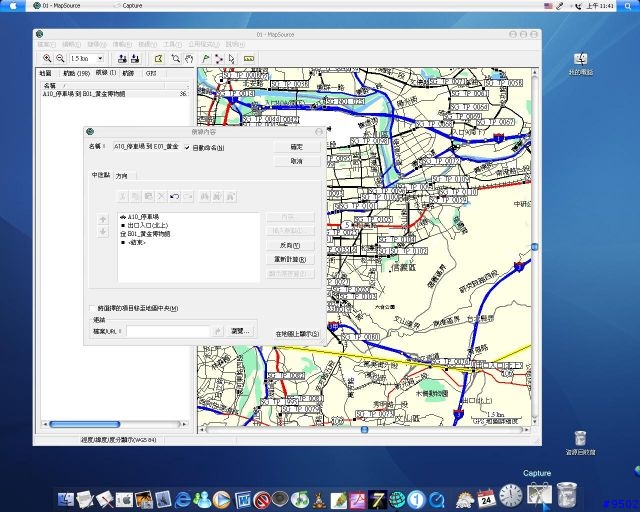The width and height of the screenshot is (640, 512).
Task: Open the calendar icon showing 24 in dock
Action: [486, 499]
